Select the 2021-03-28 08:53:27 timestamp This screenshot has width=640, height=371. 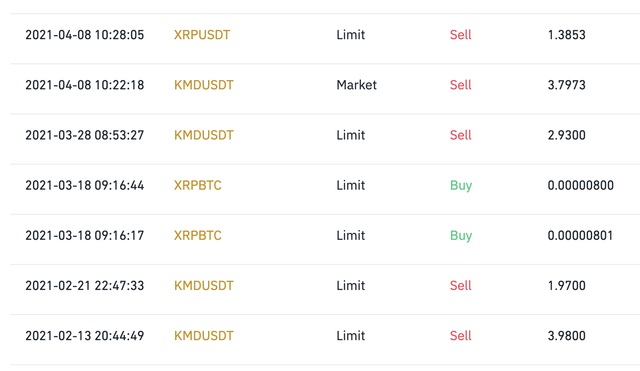tap(84, 135)
